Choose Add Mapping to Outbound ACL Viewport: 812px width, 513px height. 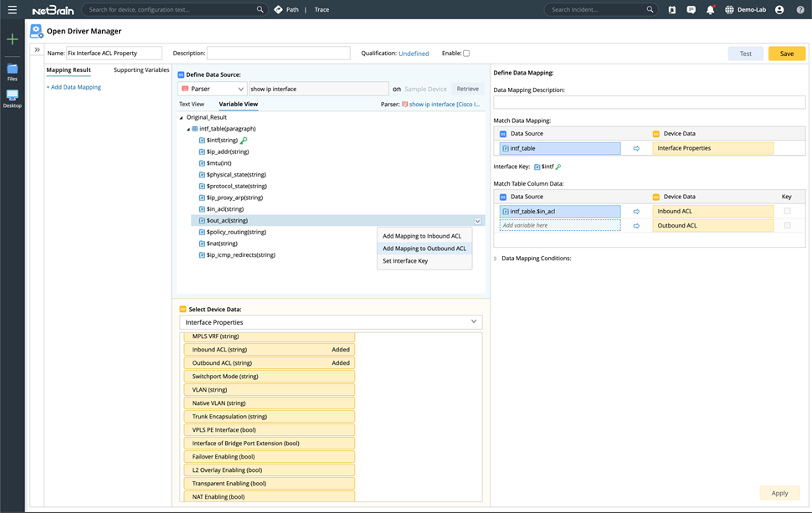tap(424, 249)
